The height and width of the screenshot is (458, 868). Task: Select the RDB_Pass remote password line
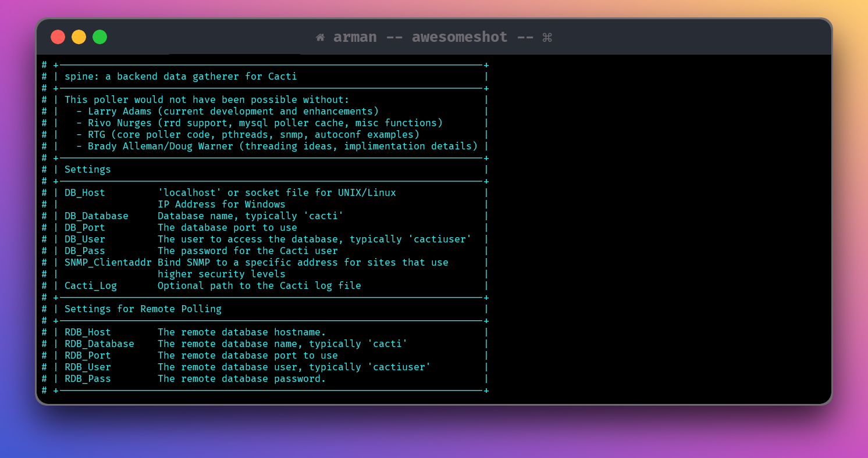(x=87, y=378)
